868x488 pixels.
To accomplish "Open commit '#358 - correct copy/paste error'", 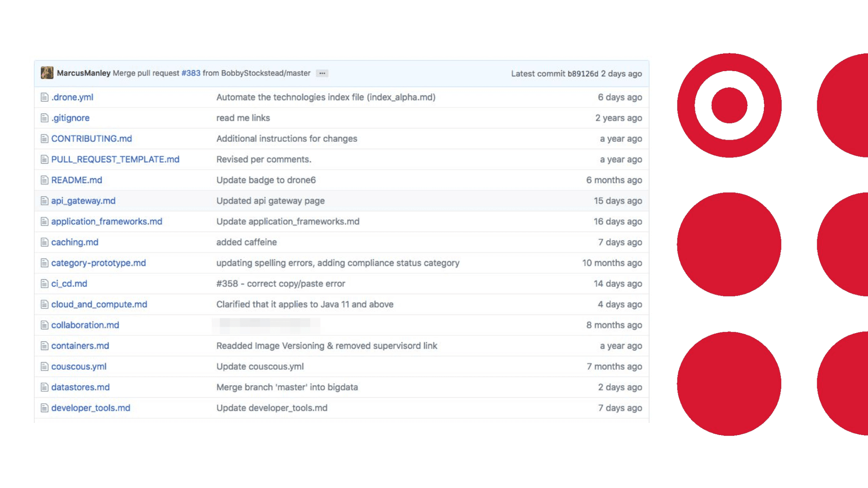I will [281, 284].
